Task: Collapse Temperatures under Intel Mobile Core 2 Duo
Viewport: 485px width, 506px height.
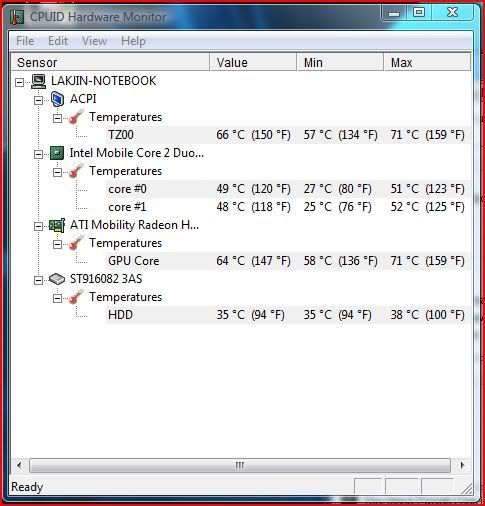Action: pyautogui.click(x=57, y=172)
